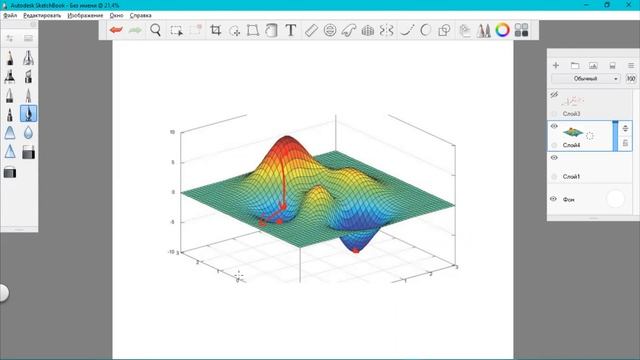Add a new layer group folder
The image size is (640, 360).
[x=575, y=65]
